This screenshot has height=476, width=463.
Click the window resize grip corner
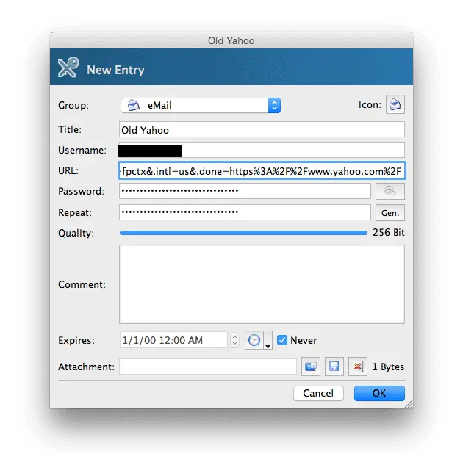point(409,404)
